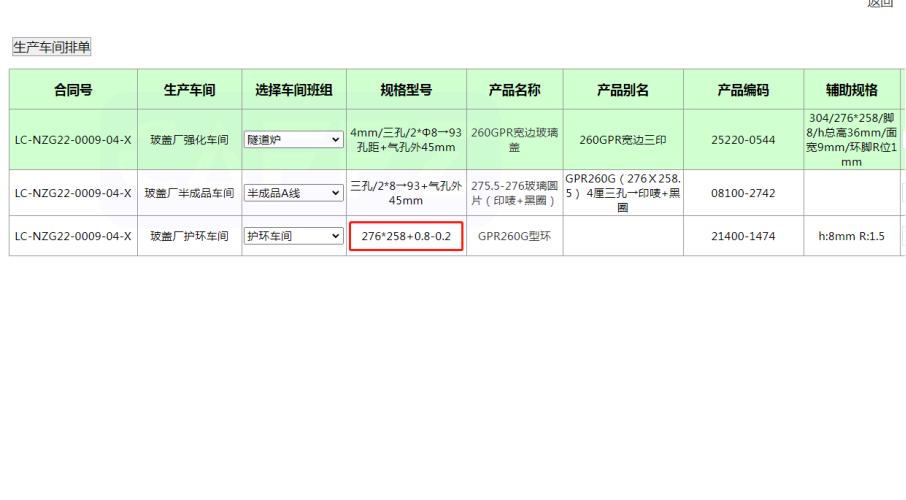906x500 pixels.
Task: Open the 护环车间 team dropdown
Action: (x=293, y=236)
